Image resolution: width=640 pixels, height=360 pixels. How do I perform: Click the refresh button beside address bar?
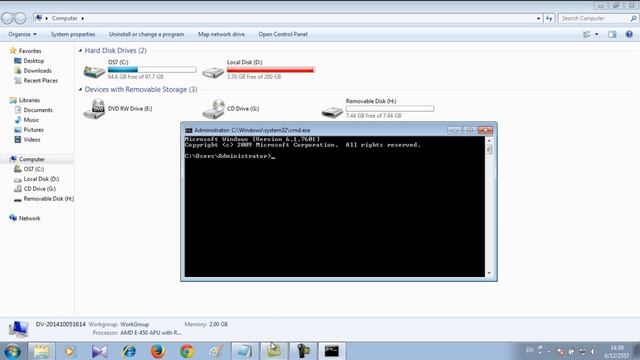549,18
